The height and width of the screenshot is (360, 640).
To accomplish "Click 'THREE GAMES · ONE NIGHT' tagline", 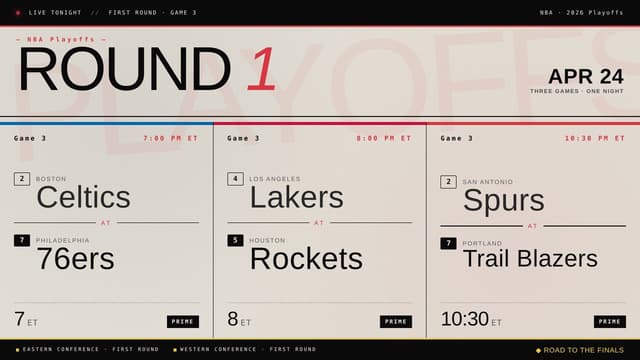I will 577,91.
